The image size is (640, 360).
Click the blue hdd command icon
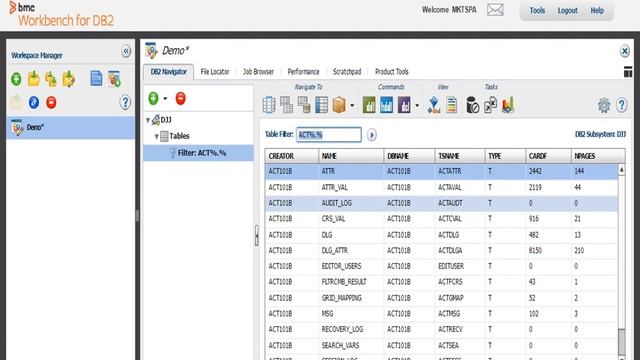[x=387, y=105]
